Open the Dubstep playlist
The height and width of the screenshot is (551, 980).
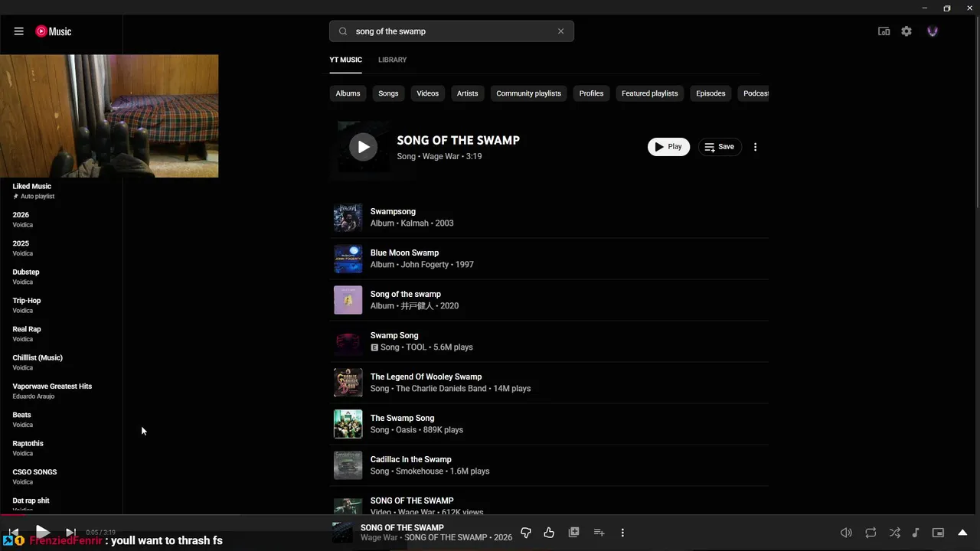61,276
